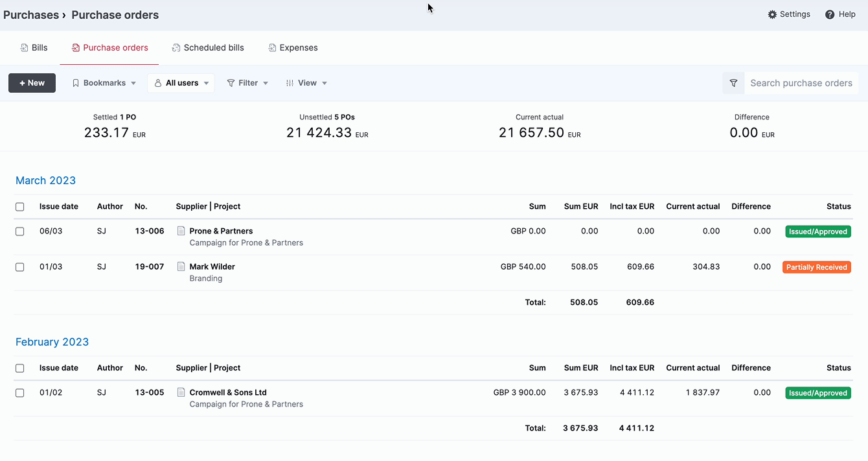Open the All users dropdown
The image size is (868, 461).
click(x=181, y=83)
